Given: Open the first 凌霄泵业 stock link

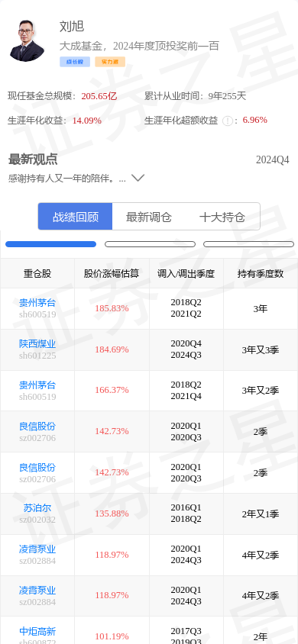Looking at the screenshot, I should coord(37,549).
